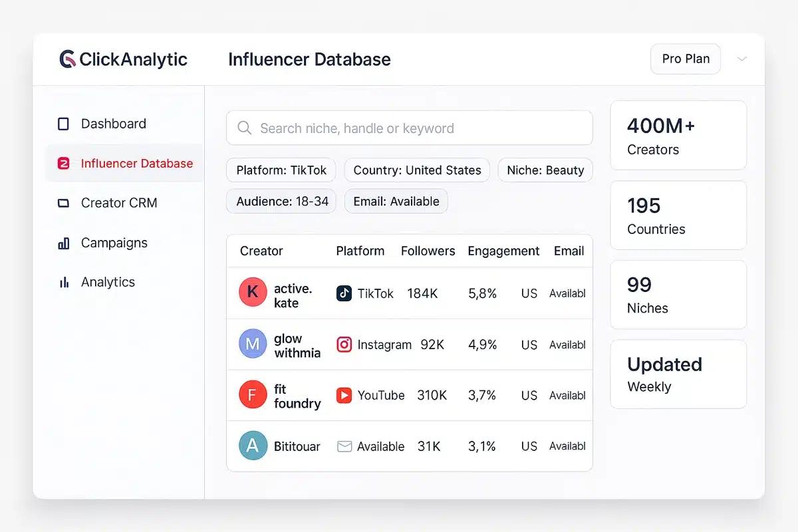Viewport: 798px width, 532px height.
Task: Click the ClickAnalytic logo icon
Action: [67, 59]
